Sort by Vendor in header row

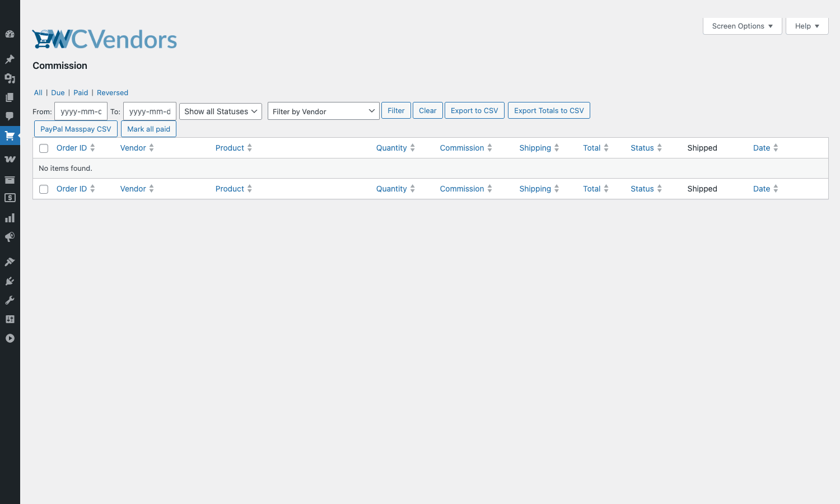[137, 148]
